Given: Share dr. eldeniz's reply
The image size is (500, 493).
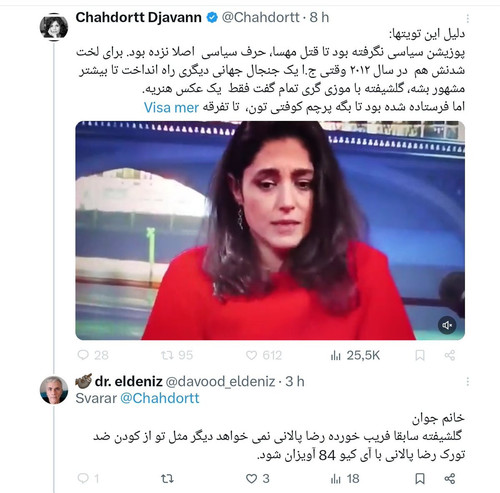Looking at the screenshot, I should (x=450, y=479).
